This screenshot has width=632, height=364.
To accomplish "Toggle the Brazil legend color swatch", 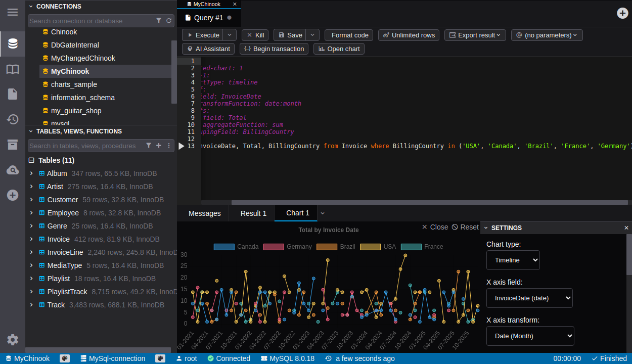I will 327,247.
